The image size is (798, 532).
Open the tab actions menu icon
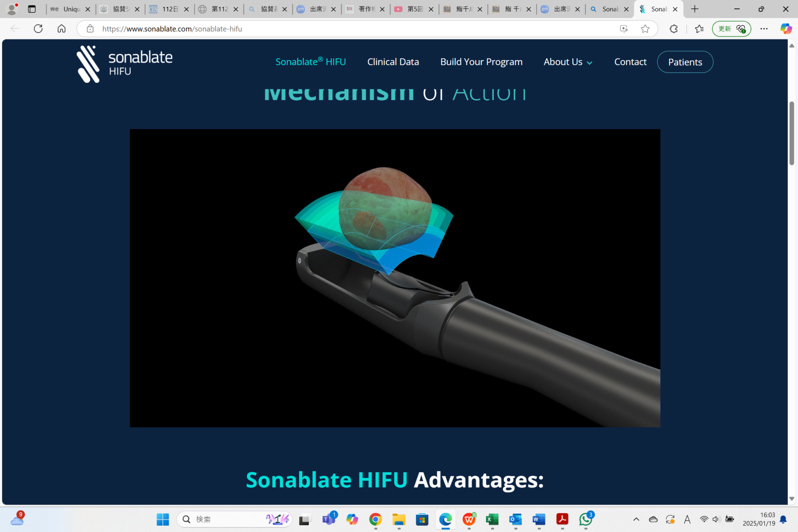pyautogui.click(x=32, y=9)
